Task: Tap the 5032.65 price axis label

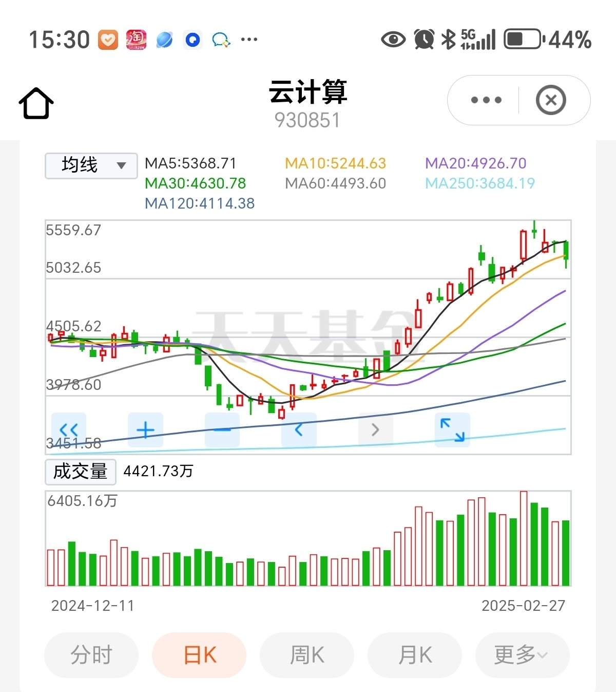Action: coord(73,268)
